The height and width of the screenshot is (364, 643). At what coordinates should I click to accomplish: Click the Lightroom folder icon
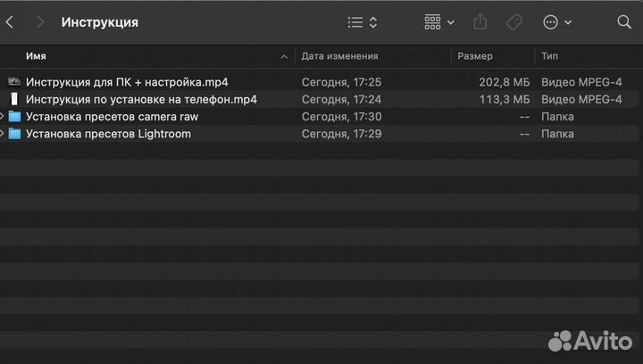14,134
